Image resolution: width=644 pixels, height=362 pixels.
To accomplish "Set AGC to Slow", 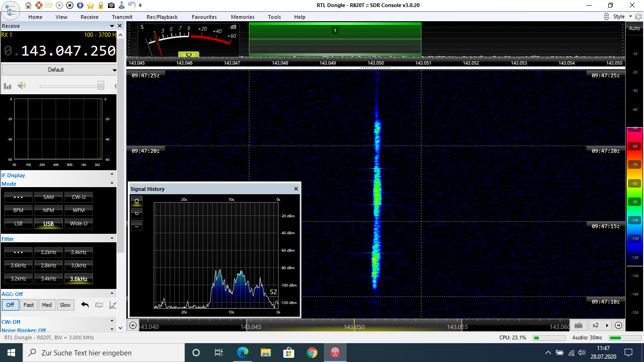I will (x=66, y=305).
